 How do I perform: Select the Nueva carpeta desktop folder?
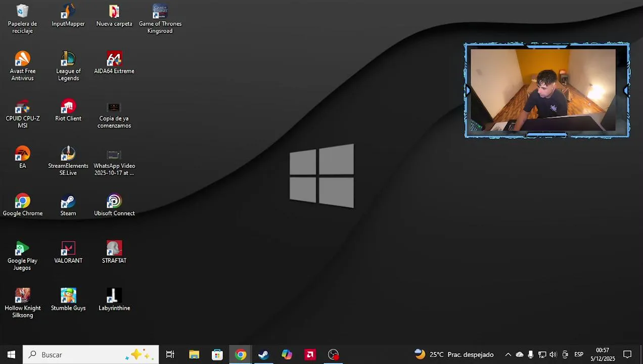pos(114,15)
